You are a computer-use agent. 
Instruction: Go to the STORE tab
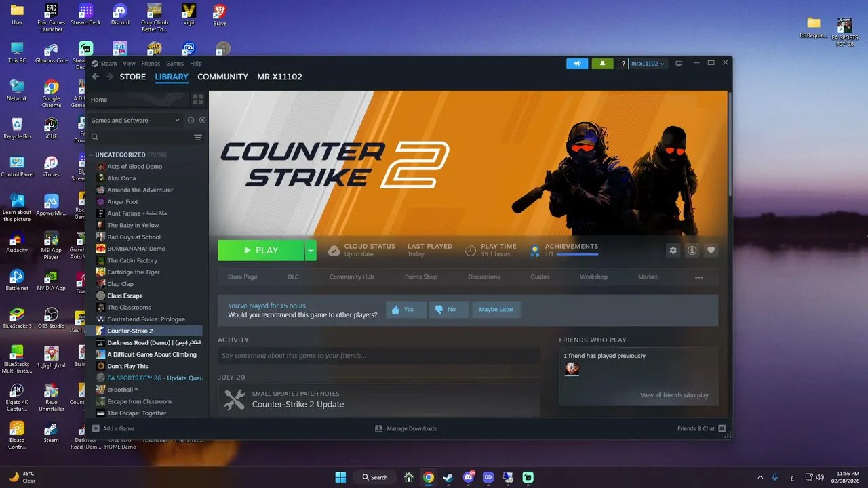tap(133, 77)
